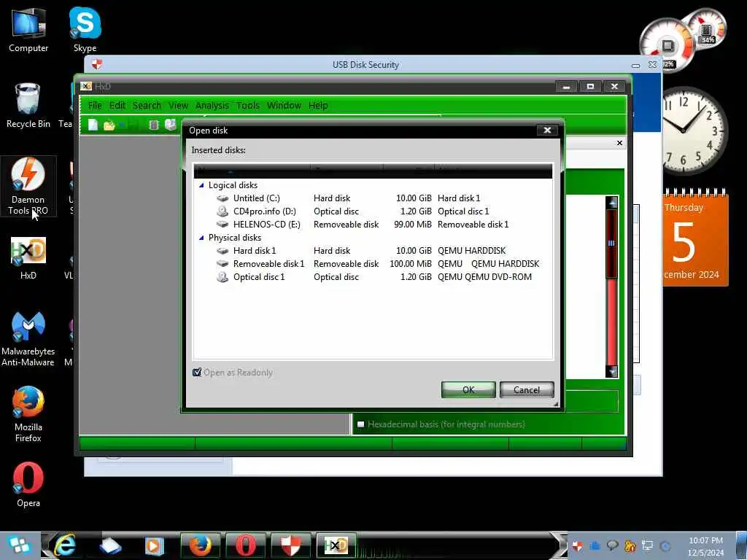Select the Hard disk 1 physical drive icon
The height and width of the screenshot is (560, 747).
222,251
